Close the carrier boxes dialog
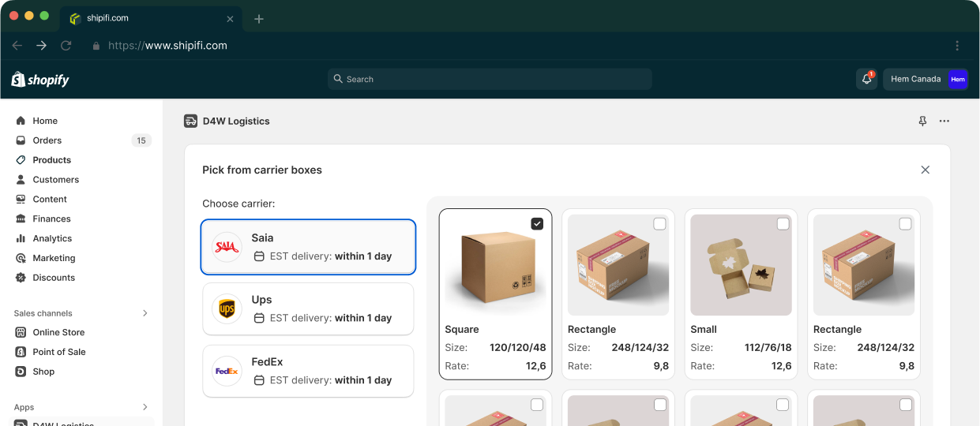The height and width of the screenshot is (426, 980). 926,170
